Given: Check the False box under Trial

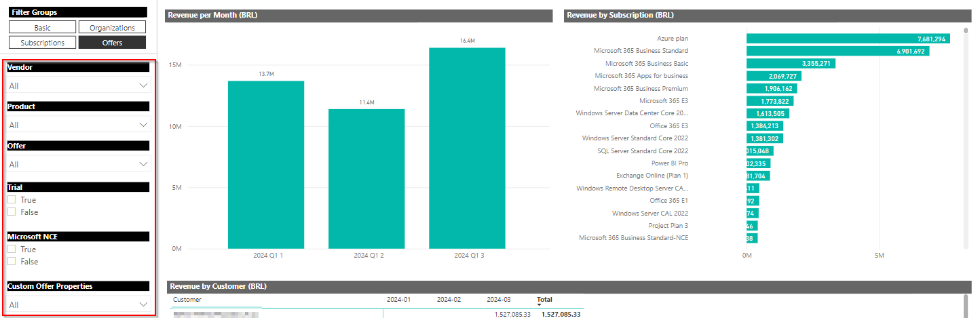Looking at the screenshot, I should pos(12,212).
